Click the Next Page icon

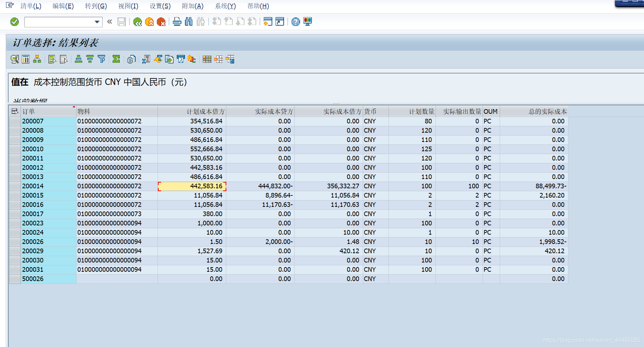240,22
